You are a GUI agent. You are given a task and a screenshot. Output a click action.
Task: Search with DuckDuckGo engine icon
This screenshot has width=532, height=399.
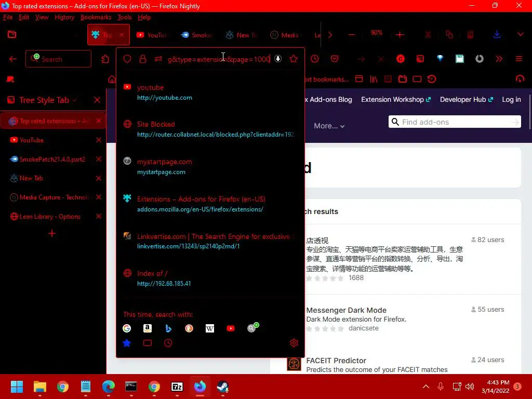pyautogui.click(x=189, y=328)
